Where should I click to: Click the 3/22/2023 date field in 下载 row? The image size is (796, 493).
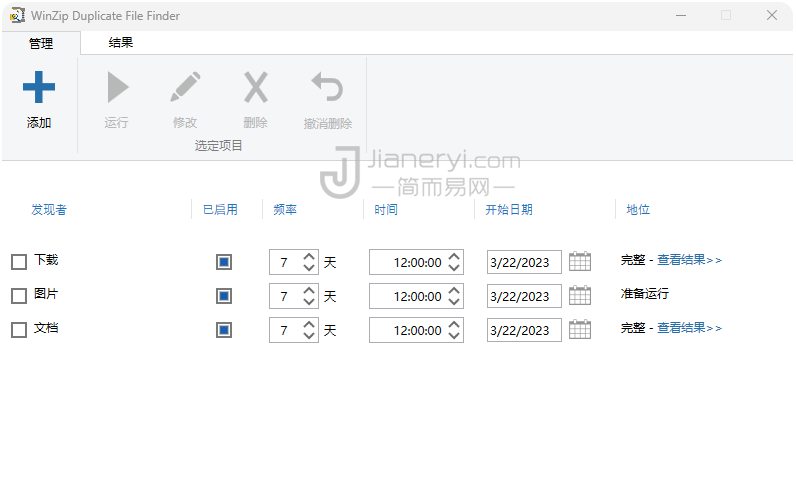click(524, 262)
